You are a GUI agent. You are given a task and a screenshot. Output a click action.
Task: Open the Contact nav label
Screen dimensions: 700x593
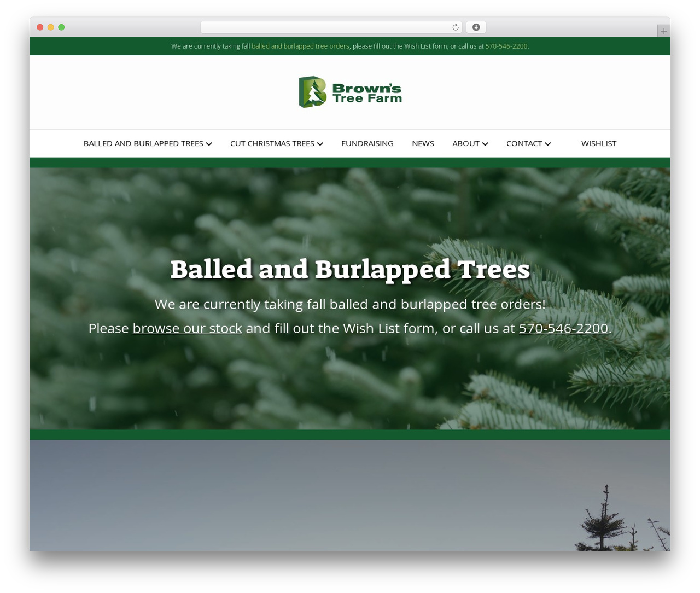[524, 143]
